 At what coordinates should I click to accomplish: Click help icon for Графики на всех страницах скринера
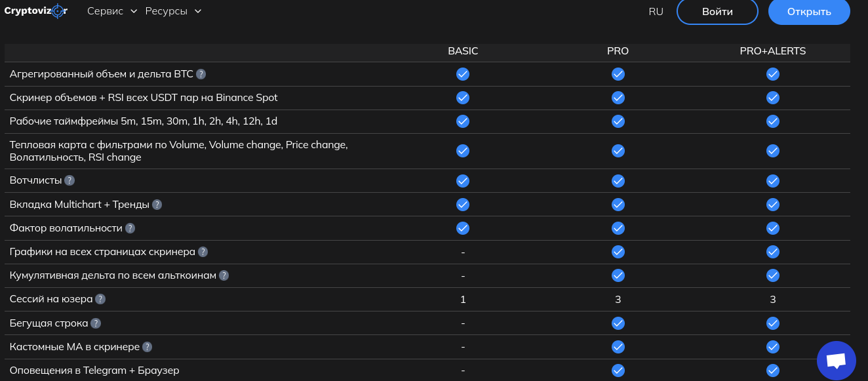point(203,252)
